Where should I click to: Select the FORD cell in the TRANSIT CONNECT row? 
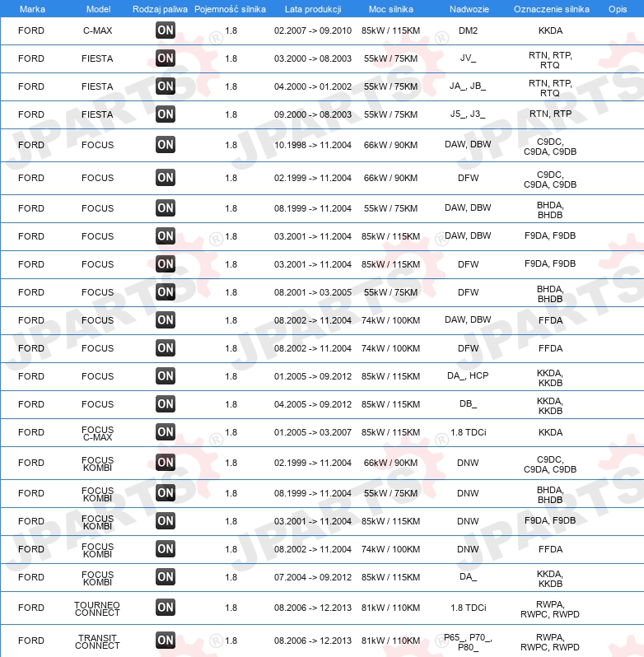pos(31,641)
